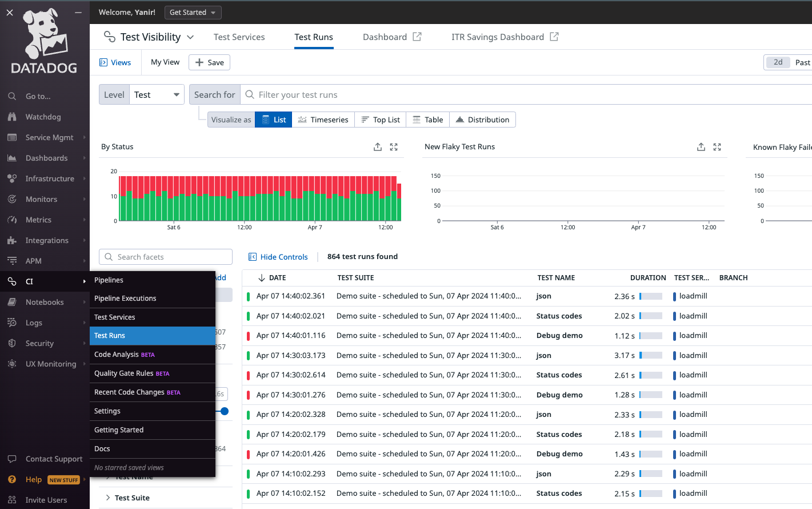Export the New Flaky Test Runs graph
This screenshot has width=812, height=509.
701,147
